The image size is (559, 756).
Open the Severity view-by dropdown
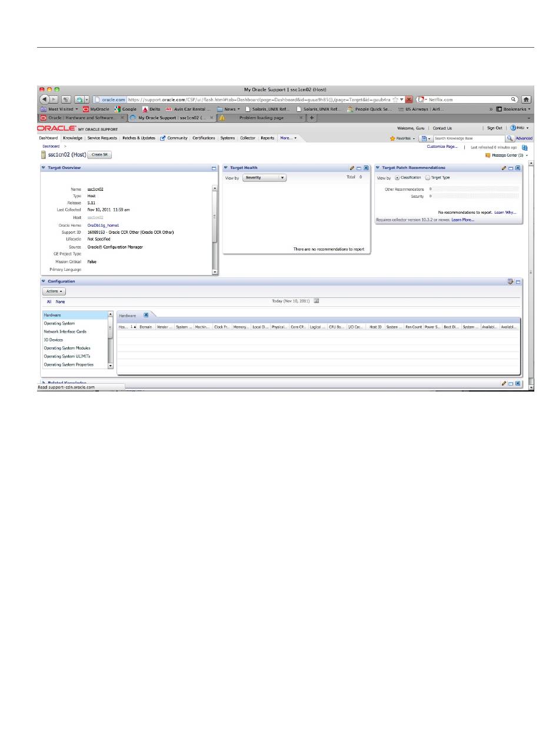264,177
